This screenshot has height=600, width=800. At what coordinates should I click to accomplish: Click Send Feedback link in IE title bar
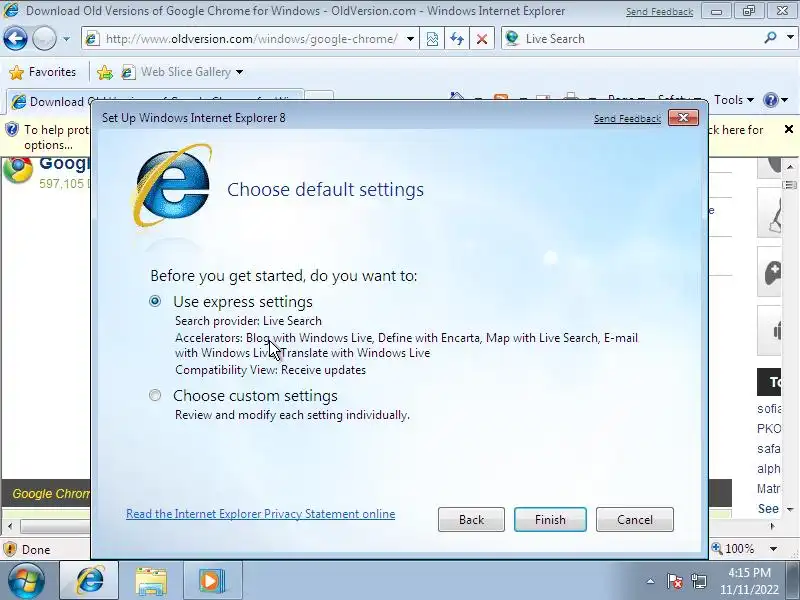(x=659, y=11)
